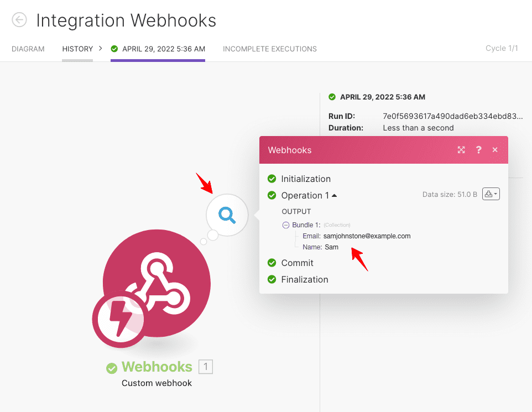Go to the History tab

coord(77,49)
